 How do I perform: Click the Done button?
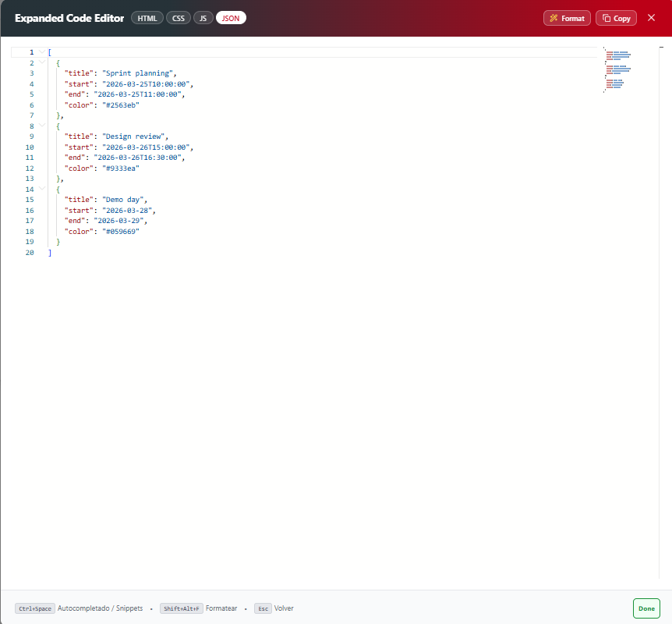click(x=646, y=608)
